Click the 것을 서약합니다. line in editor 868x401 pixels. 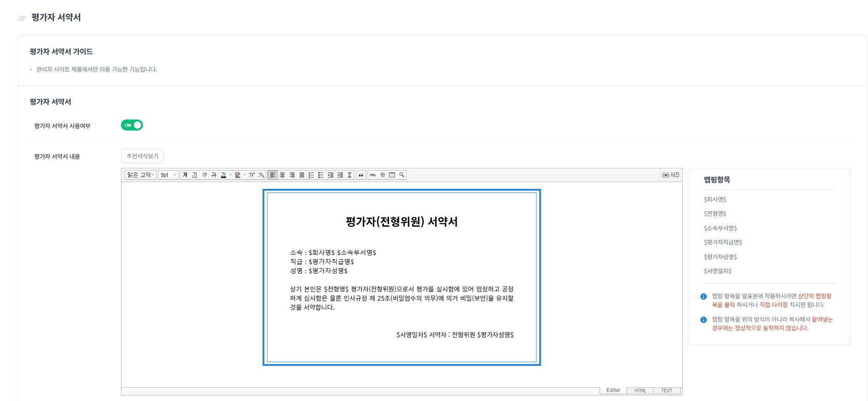coord(312,307)
